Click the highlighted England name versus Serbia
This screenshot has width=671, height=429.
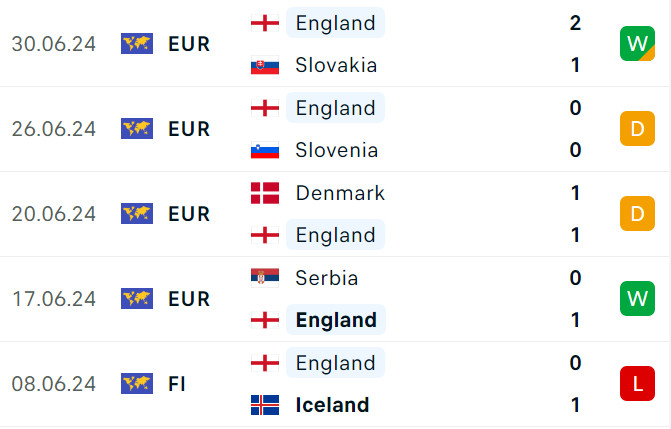tap(336, 320)
